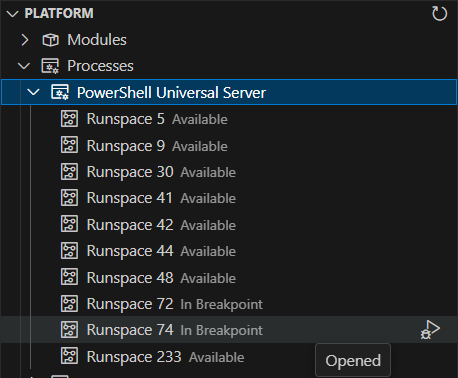Select PowerShell Universal Server row
The height and width of the screenshot is (378, 458).
(x=229, y=92)
